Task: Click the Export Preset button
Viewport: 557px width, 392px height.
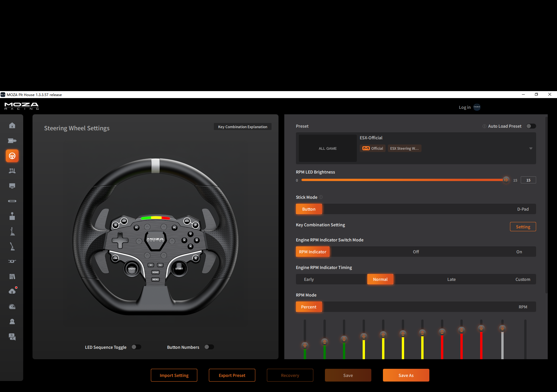Action: point(232,375)
